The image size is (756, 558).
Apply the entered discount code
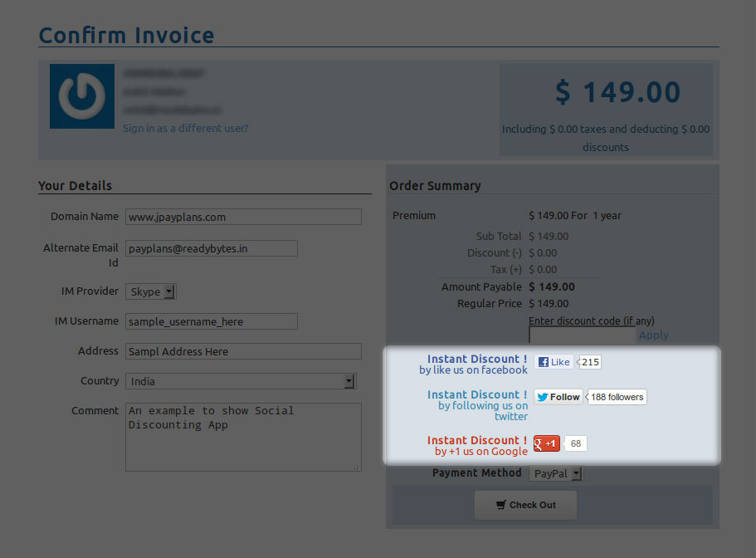[x=653, y=335]
